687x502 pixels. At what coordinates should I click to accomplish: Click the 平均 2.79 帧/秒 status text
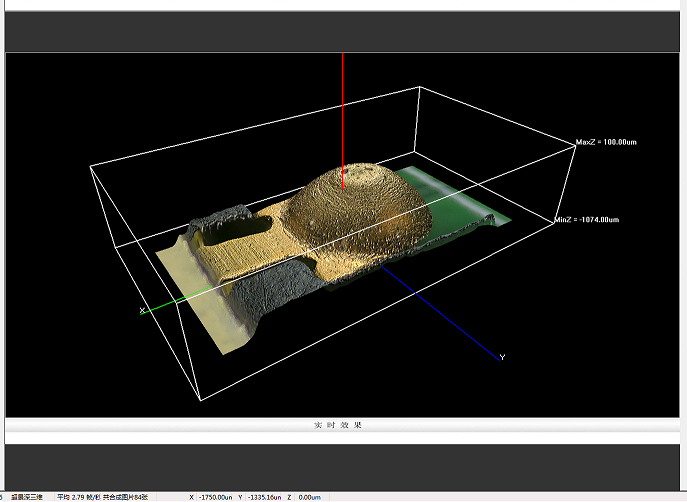pos(79,497)
